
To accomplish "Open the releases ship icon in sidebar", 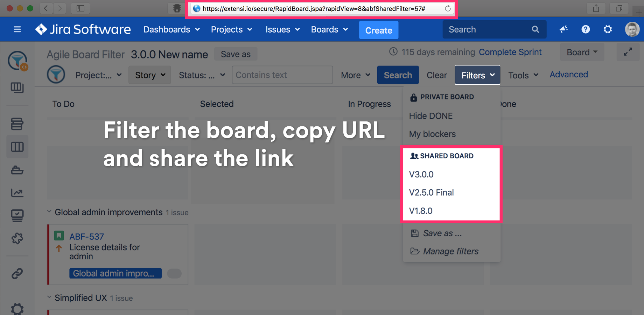I will 17,170.
